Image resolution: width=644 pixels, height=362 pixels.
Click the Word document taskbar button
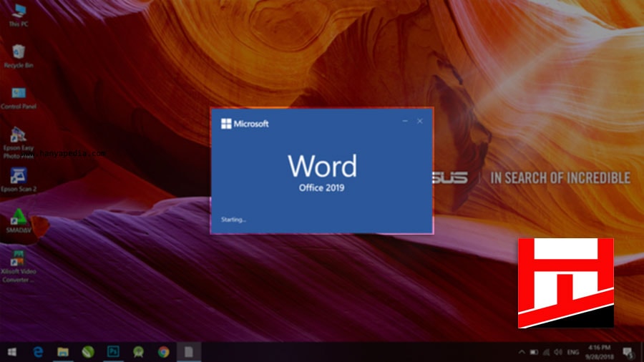click(x=188, y=352)
